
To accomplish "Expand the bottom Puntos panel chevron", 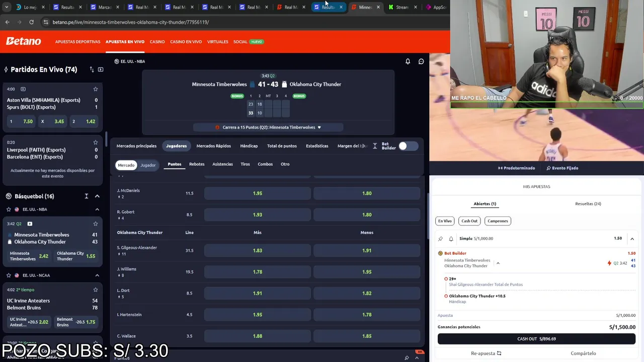I will (x=417, y=357).
